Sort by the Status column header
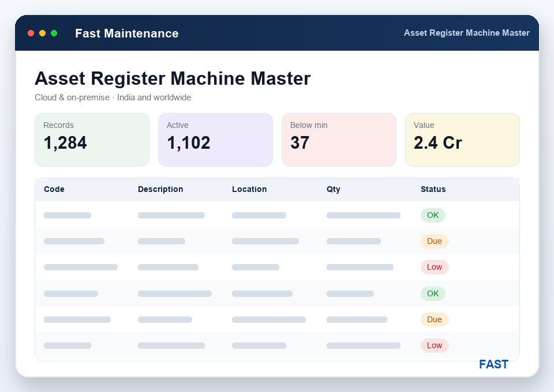 (x=433, y=189)
